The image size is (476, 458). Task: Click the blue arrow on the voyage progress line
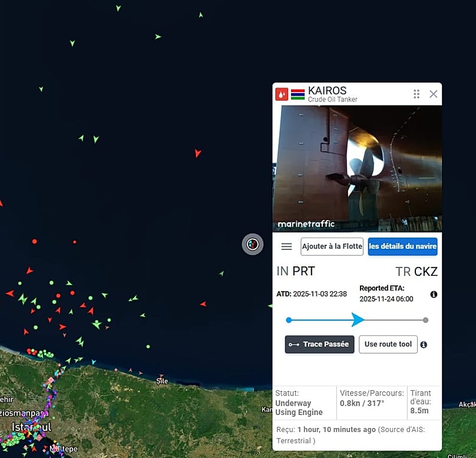coord(358,320)
